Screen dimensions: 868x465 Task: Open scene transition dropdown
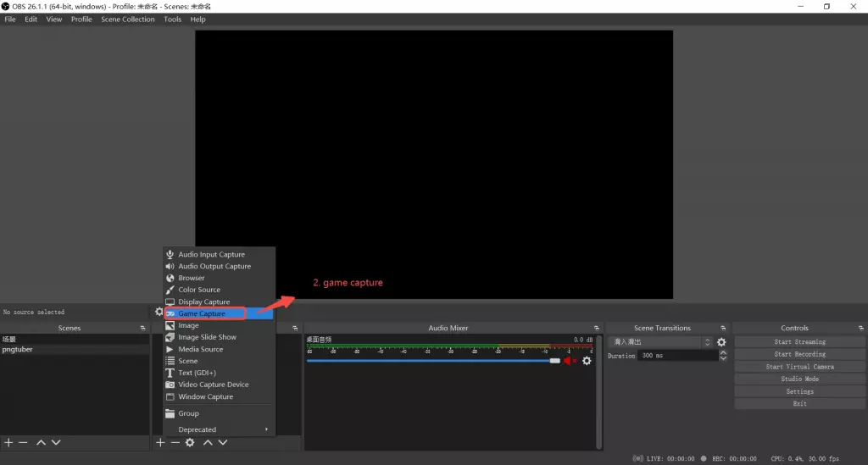[x=659, y=342]
